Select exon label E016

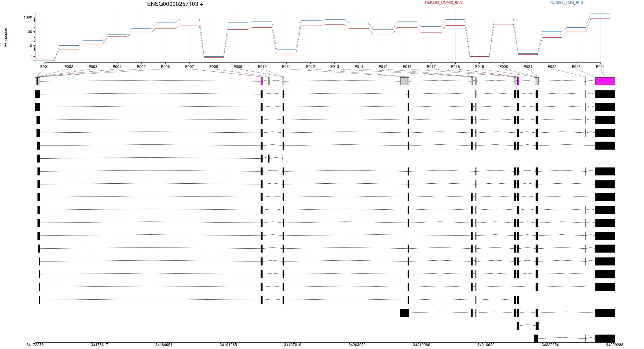point(407,67)
